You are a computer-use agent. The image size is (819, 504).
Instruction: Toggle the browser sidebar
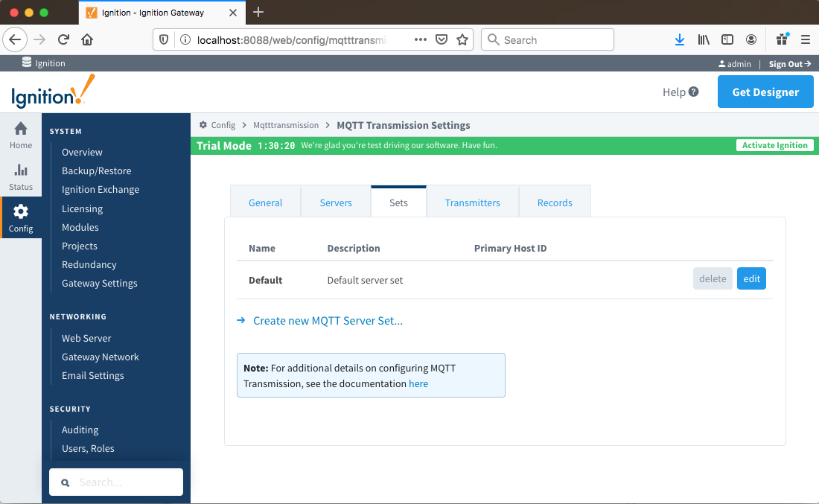tap(727, 39)
